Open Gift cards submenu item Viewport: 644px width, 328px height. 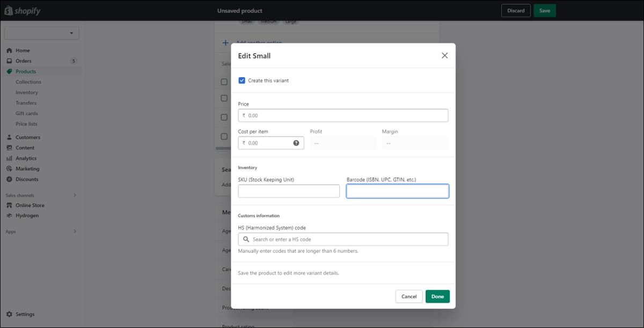27,113
